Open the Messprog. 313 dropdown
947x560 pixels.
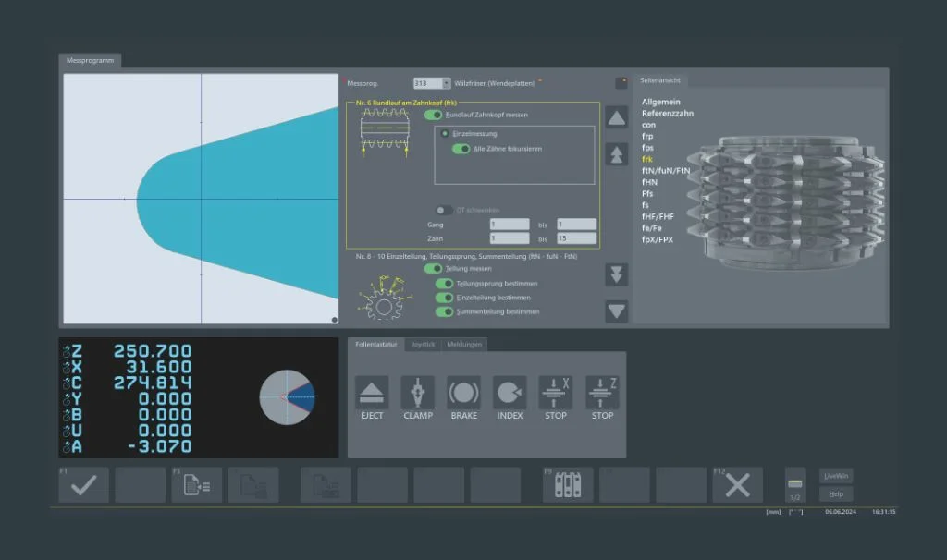(x=446, y=83)
